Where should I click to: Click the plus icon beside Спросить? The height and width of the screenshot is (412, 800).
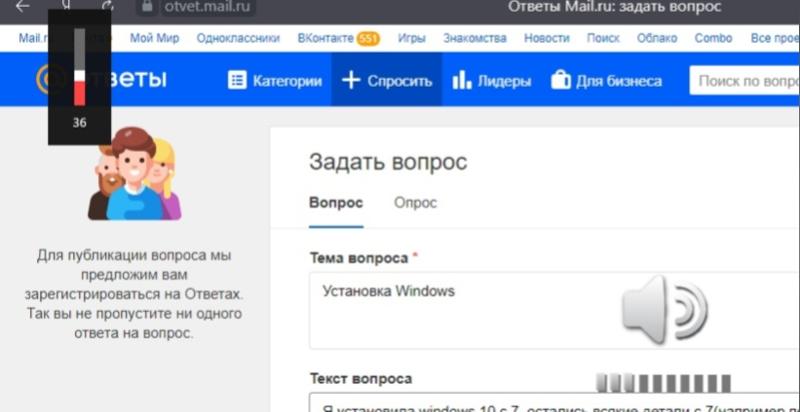(x=351, y=81)
